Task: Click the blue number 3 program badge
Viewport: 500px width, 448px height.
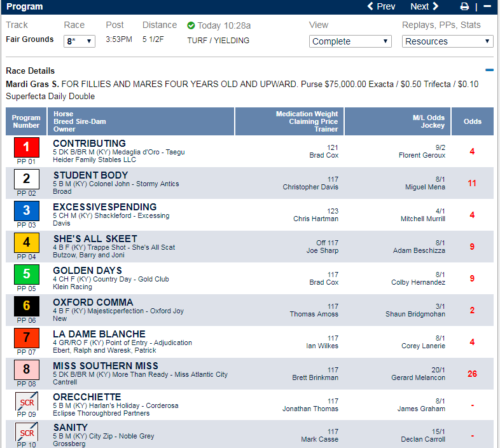Action: point(27,211)
